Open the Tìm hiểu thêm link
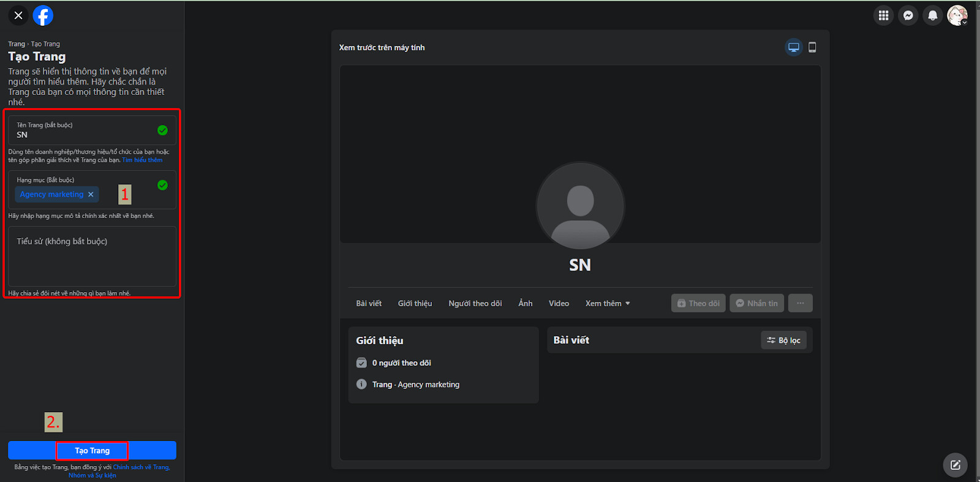This screenshot has height=482, width=980. [142, 160]
